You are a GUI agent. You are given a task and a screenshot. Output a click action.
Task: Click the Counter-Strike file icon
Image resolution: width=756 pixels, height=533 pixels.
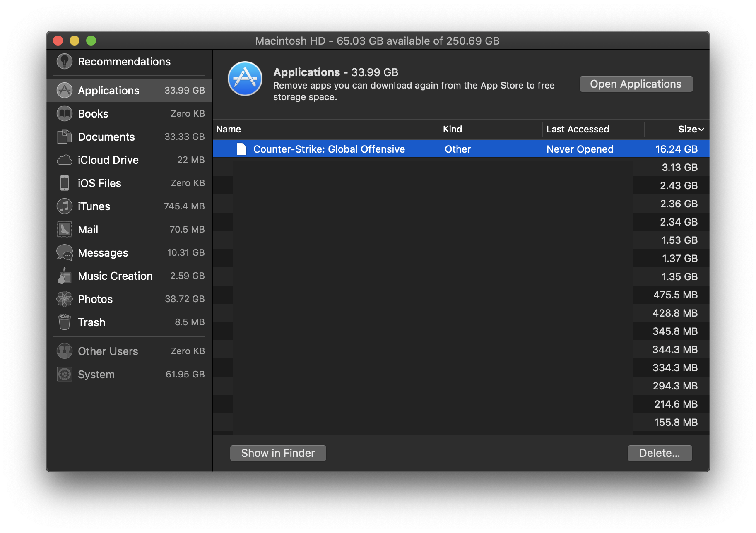click(242, 149)
